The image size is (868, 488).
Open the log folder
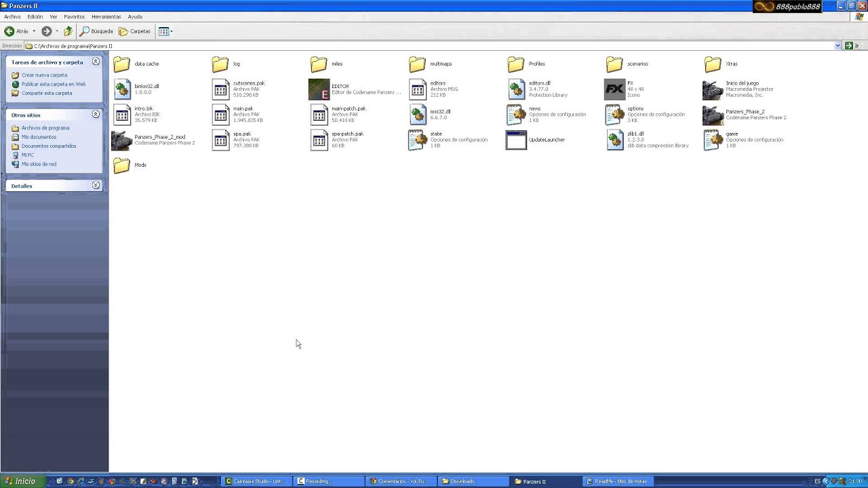[226, 64]
